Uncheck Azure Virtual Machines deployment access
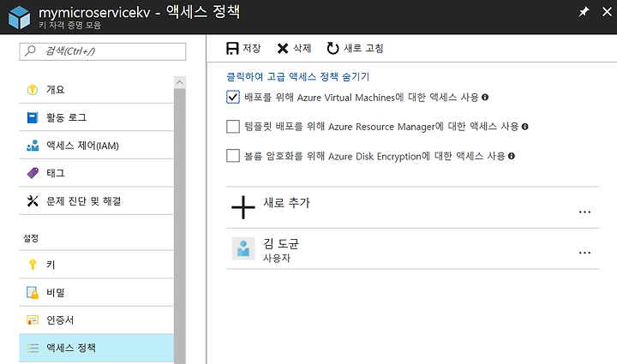This screenshot has width=617, height=364. pyautogui.click(x=233, y=97)
